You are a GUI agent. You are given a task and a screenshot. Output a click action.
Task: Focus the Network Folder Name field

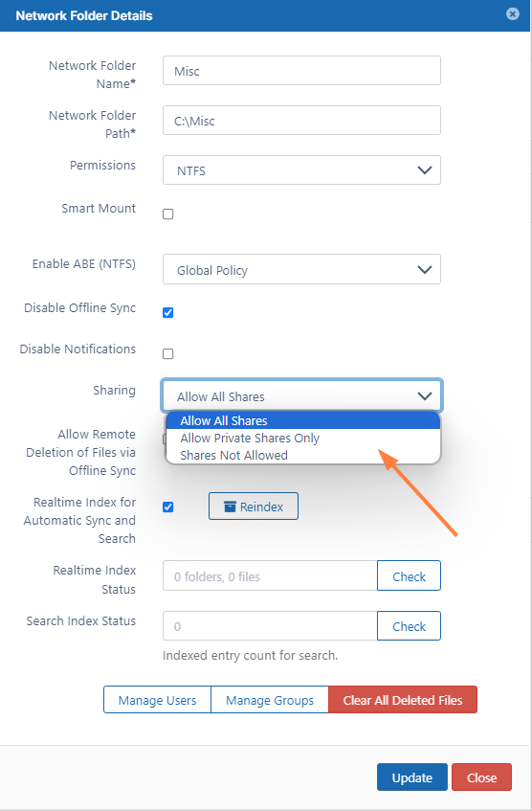click(x=301, y=70)
